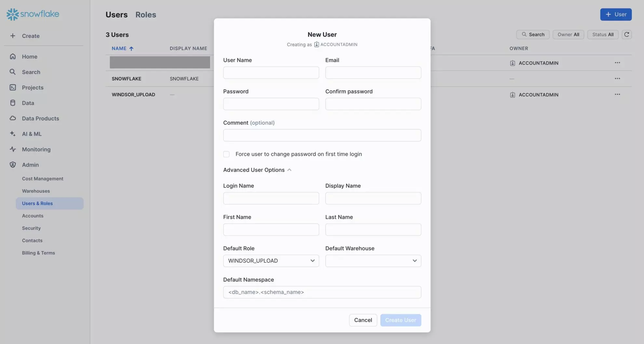The image size is (644, 344).
Task: Switch to the Roles tab
Action: pyautogui.click(x=146, y=15)
